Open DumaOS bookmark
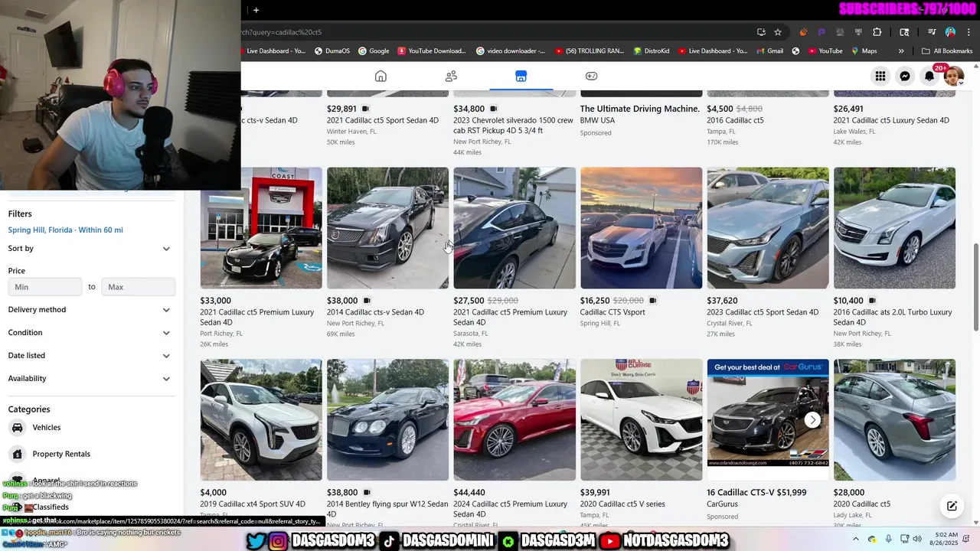This screenshot has width=980, height=551. pyautogui.click(x=332, y=51)
